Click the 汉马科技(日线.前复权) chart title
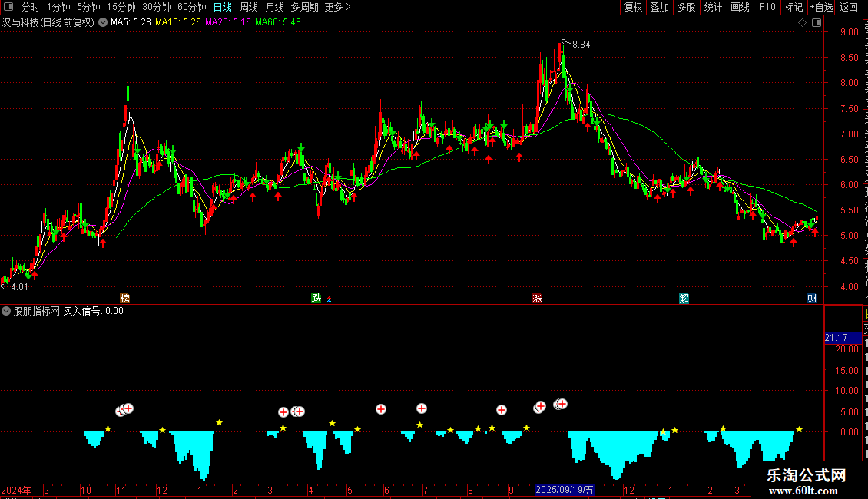868x499 pixels. [x=48, y=23]
